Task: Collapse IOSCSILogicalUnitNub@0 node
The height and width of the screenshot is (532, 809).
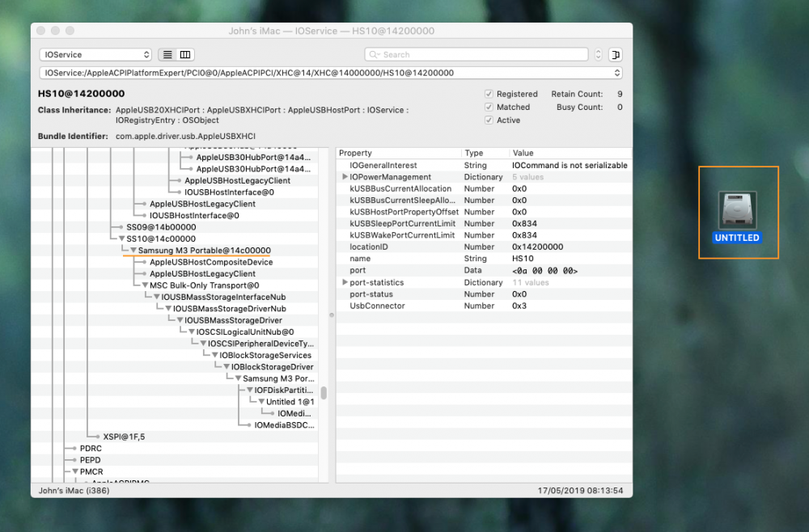Action: 192,332
